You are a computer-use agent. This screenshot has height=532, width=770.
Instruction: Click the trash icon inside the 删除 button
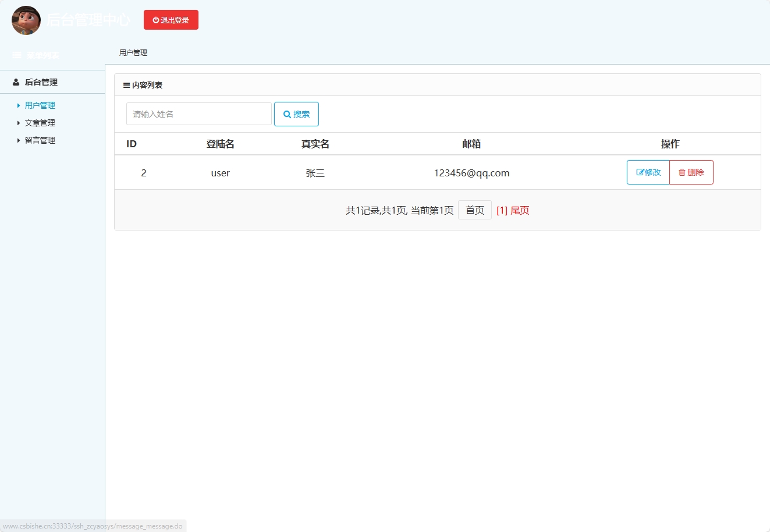(x=681, y=172)
